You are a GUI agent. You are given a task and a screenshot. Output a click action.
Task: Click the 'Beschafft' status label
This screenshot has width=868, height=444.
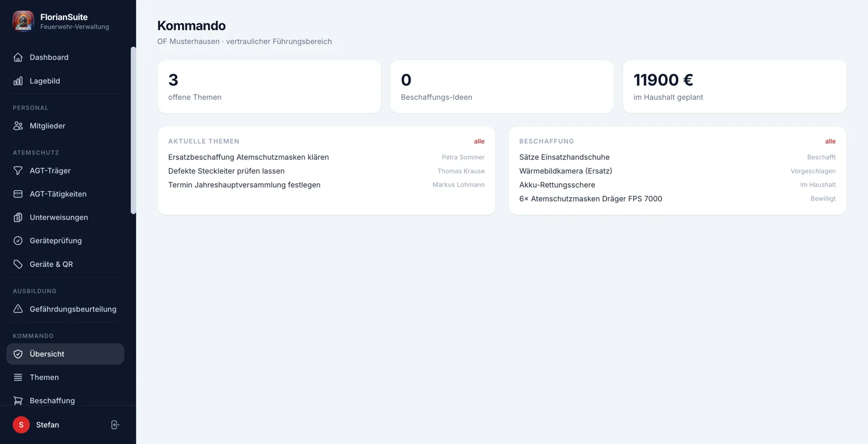coord(821,157)
